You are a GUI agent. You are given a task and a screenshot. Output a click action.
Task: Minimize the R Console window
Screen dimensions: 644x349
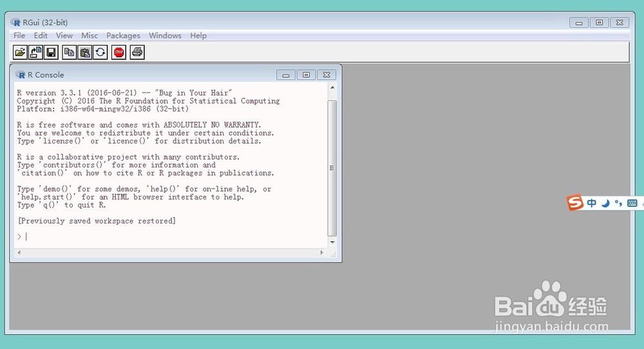[x=286, y=75]
